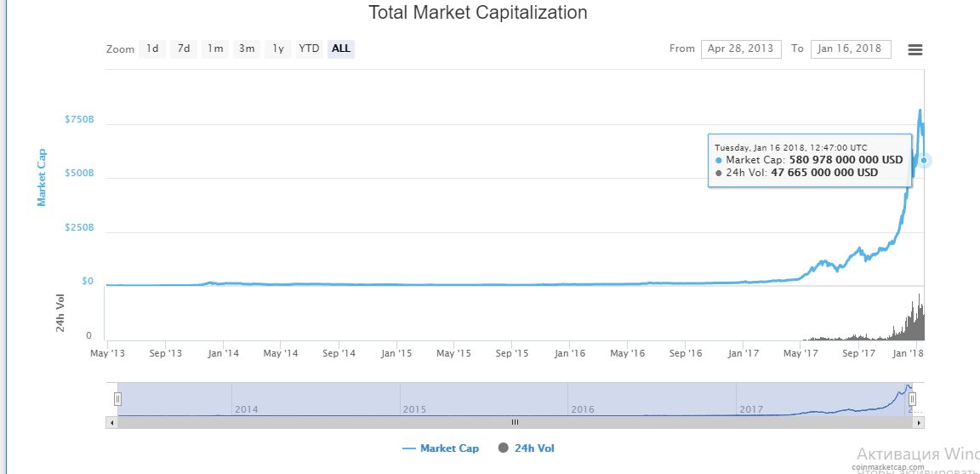Zoom the chart to 1m
This screenshot has width=980, height=474.
[x=215, y=49]
